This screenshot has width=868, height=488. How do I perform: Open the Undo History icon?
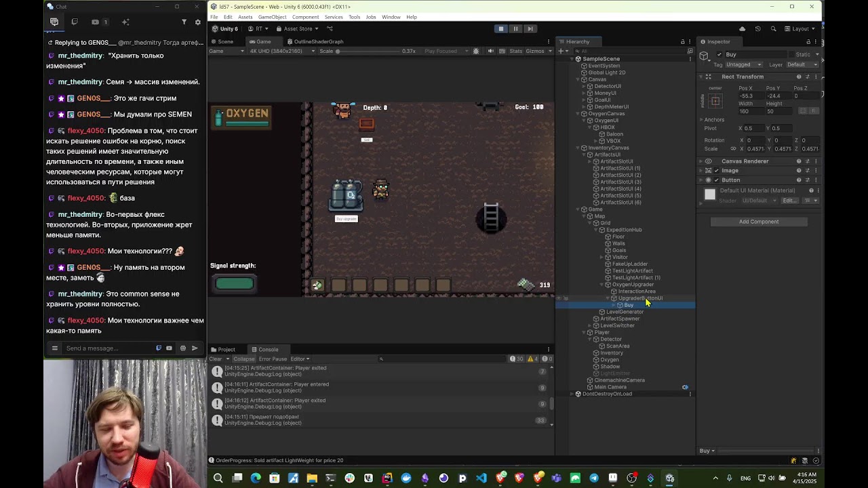click(757, 28)
